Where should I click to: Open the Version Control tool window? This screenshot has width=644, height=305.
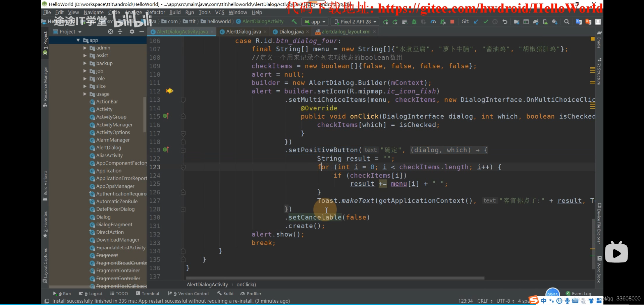click(189, 294)
